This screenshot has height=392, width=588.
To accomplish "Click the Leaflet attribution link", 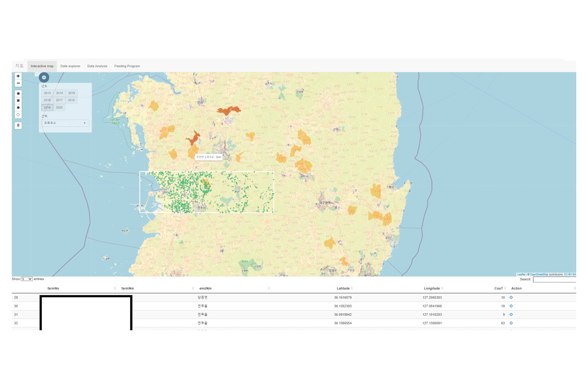I will pos(521,274).
